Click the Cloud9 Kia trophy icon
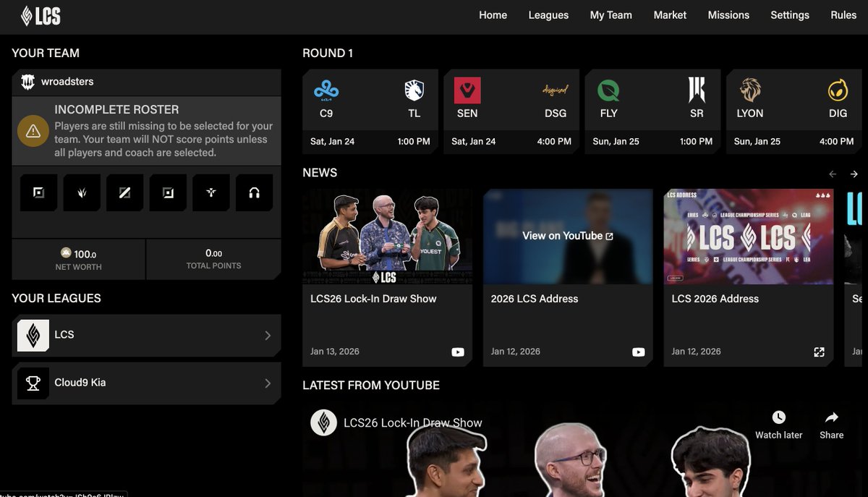This screenshot has height=497, width=868. click(x=33, y=383)
